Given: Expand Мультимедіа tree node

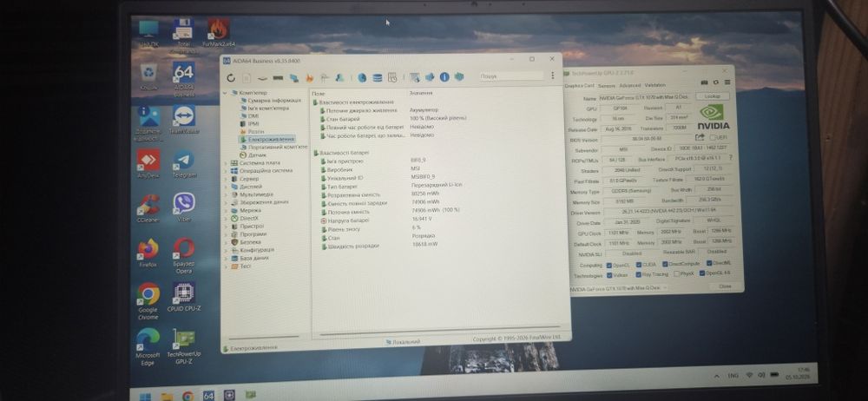Looking at the screenshot, I should (226, 194).
